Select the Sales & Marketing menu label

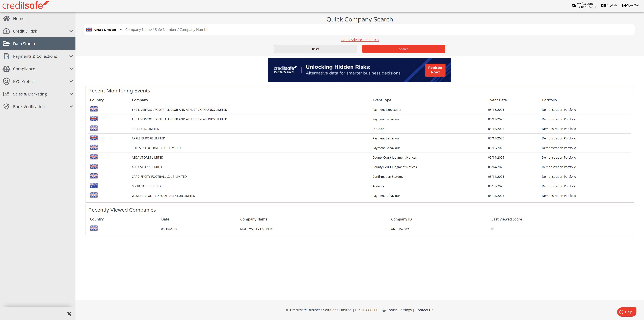[30, 94]
